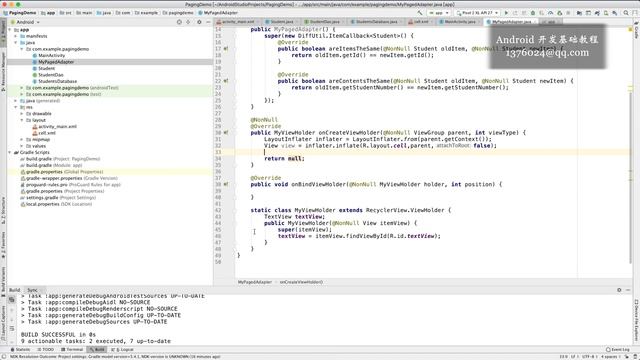Open the Terminal tool window
Screen dimensions: 640x360
tap(72, 349)
